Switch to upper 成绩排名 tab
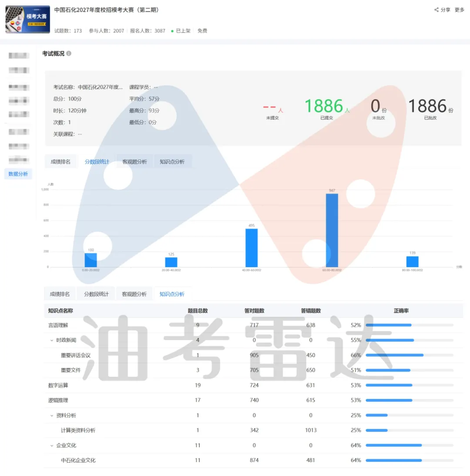The image size is (470, 476). point(60,161)
